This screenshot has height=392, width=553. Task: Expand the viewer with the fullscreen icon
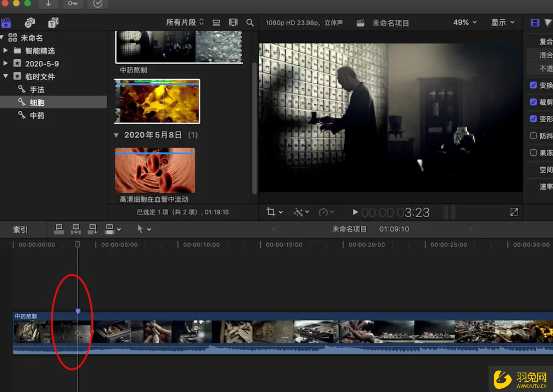(x=514, y=212)
